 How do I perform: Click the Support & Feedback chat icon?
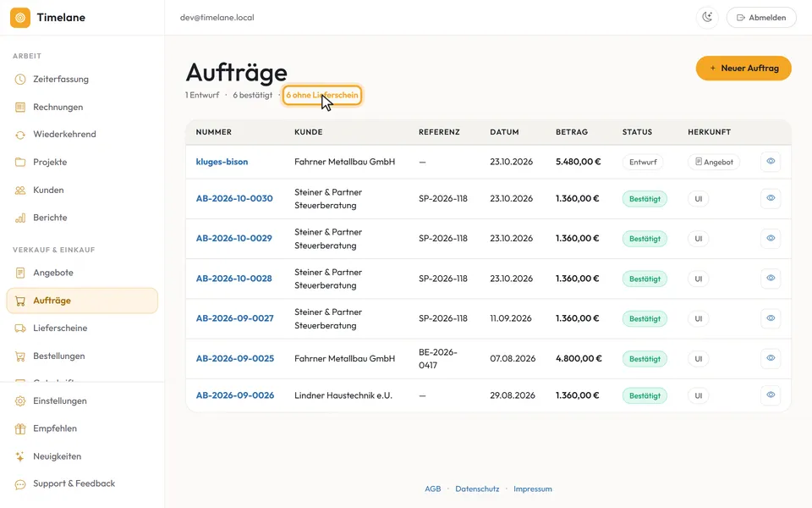pyautogui.click(x=20, y=484)
